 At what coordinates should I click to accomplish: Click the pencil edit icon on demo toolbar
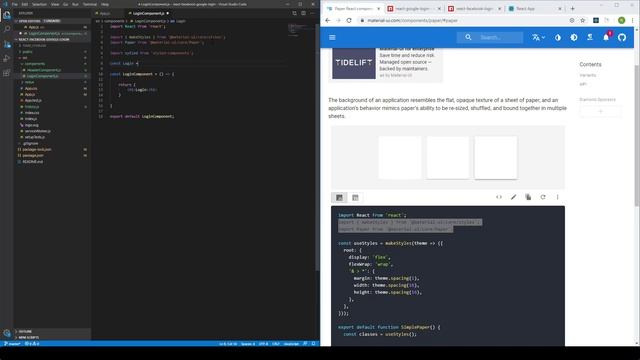pos(513,197)
